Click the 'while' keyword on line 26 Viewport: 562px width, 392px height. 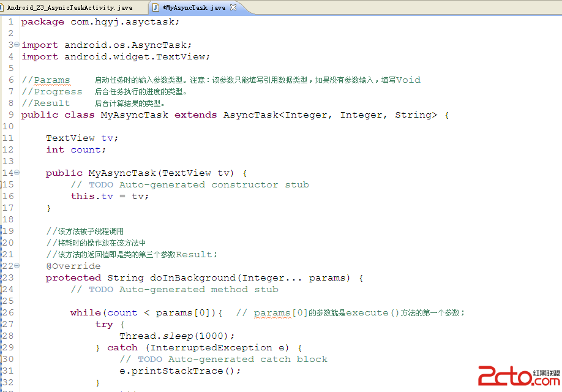(x=86, y=313)
